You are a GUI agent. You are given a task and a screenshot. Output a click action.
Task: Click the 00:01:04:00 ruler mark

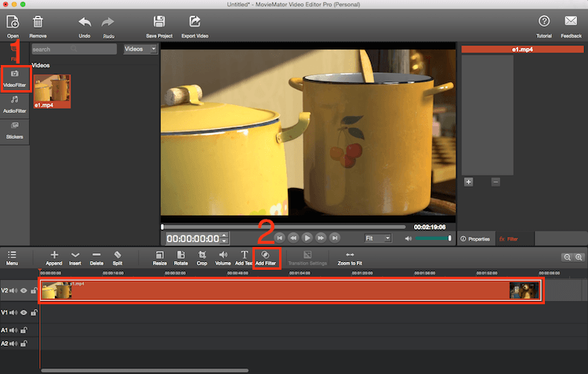tap(299, 273)
